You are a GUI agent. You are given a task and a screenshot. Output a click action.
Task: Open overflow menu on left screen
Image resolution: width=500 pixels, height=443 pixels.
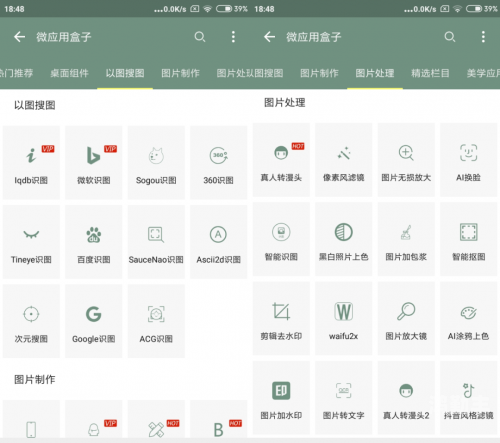click(x=233, y=37)
